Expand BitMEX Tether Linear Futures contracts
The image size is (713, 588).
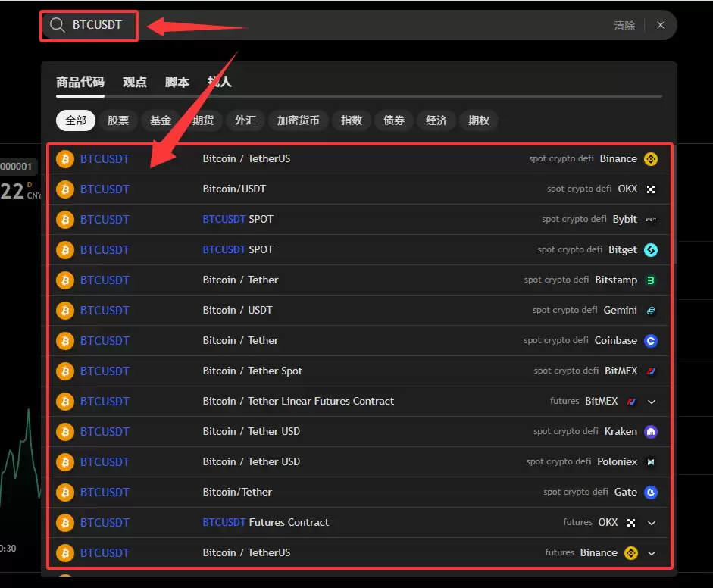pyautogui.click(x=651, y=402)
